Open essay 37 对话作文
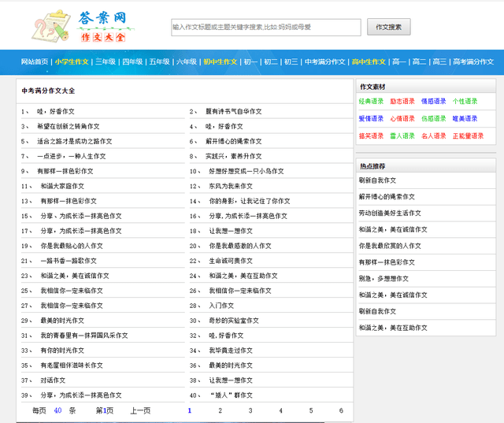Viewport: 504px width, 423px height. pos(53,380)
